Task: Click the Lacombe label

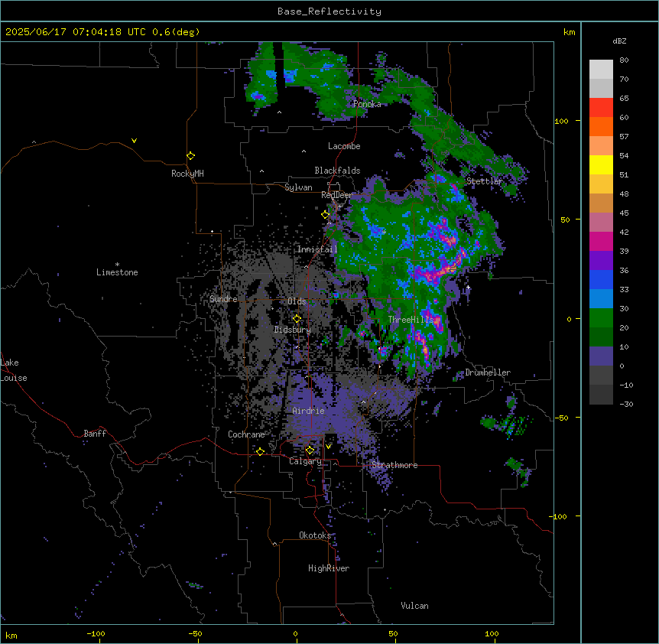Action: click(x=344, y=146)
